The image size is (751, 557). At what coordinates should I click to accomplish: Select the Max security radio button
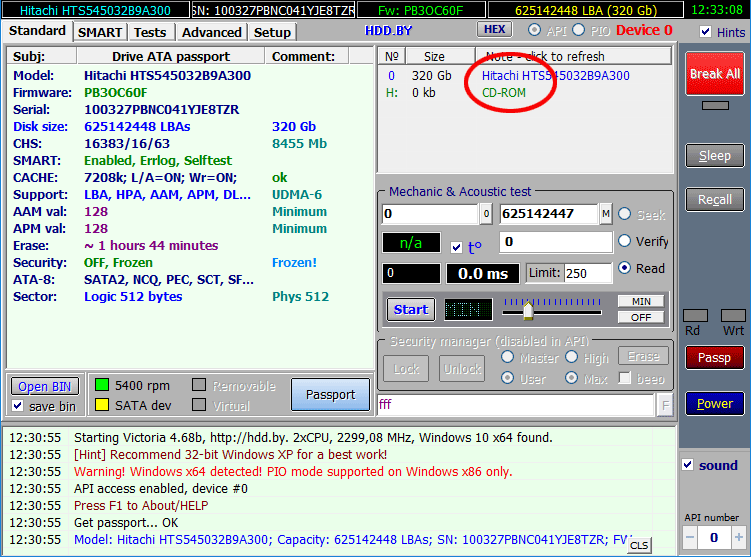tap(571, 378)
